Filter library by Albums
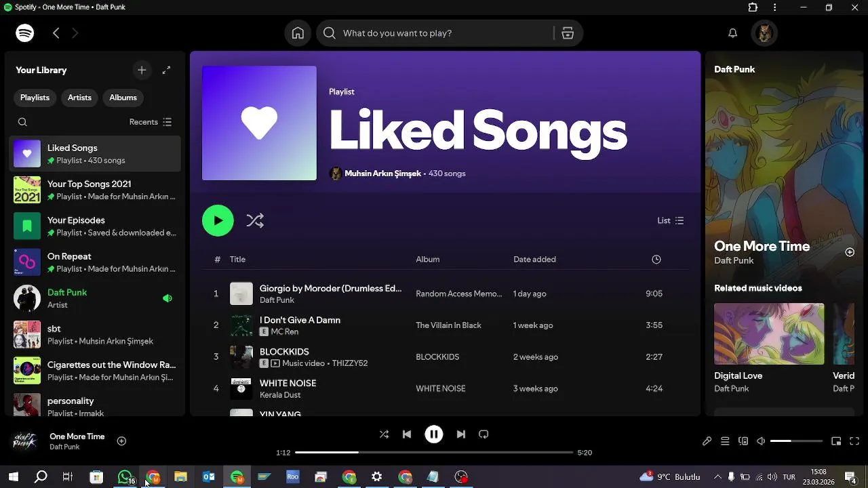The width and height of the screenshot is (868, 488). [123, 98]
